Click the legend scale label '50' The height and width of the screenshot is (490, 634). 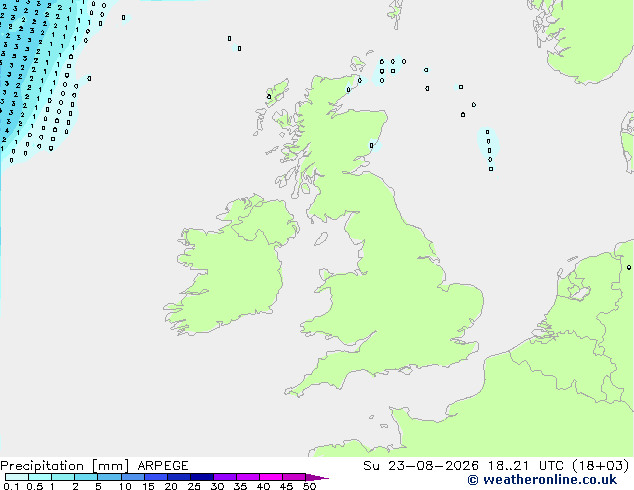coord(309,486)
